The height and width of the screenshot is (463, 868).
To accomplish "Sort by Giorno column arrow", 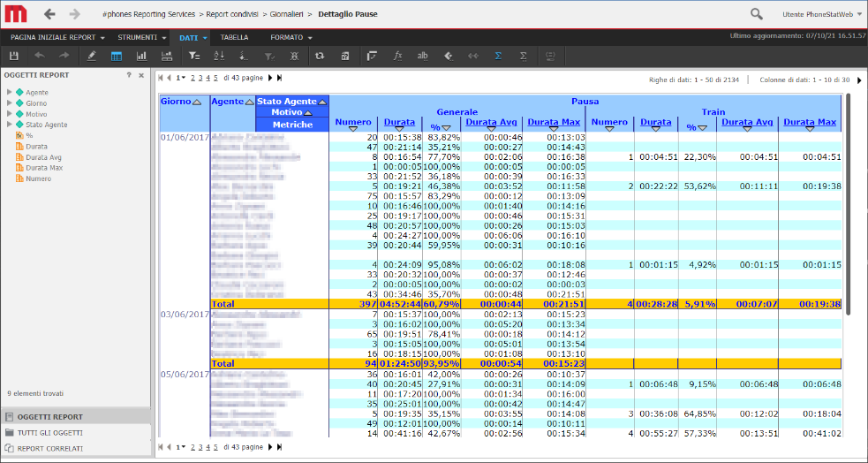I will pyautogui.click(x=197, y=102).
